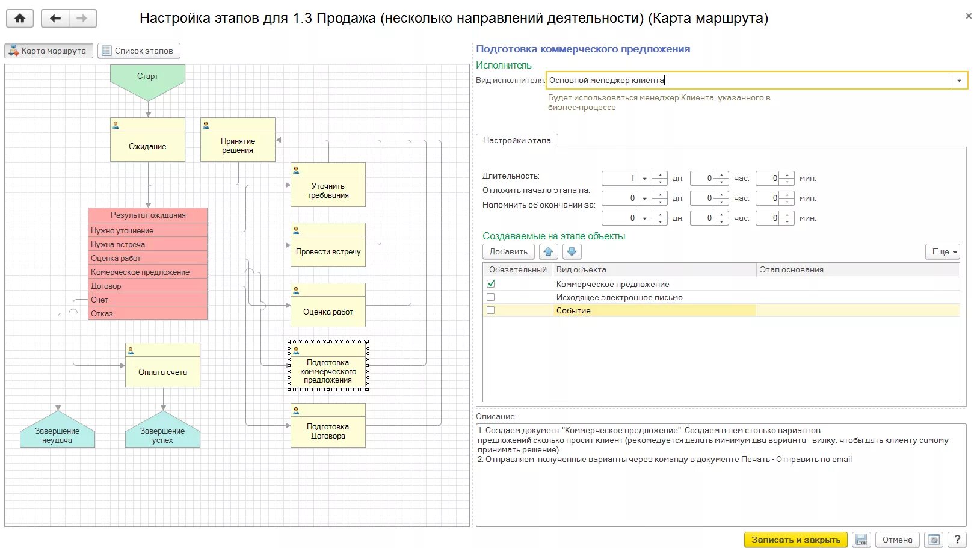The height and width of the screenshot is (548, 980).
Task: Click the Этап основания column header
Action: point(858,270)
